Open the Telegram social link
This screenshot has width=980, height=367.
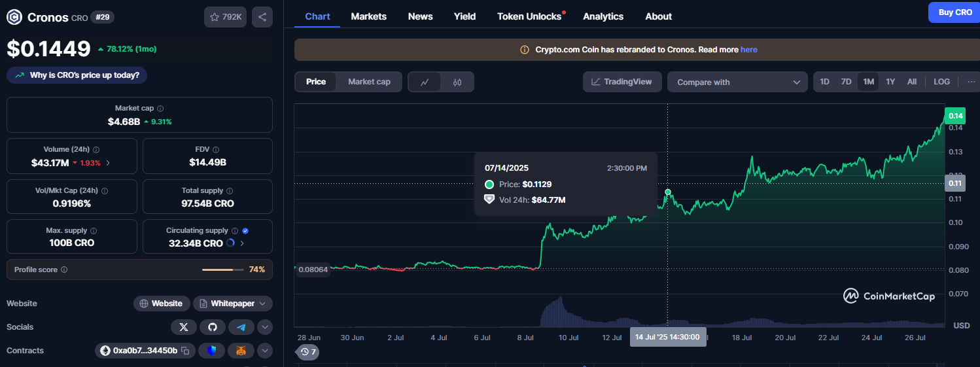pos(241,327)
